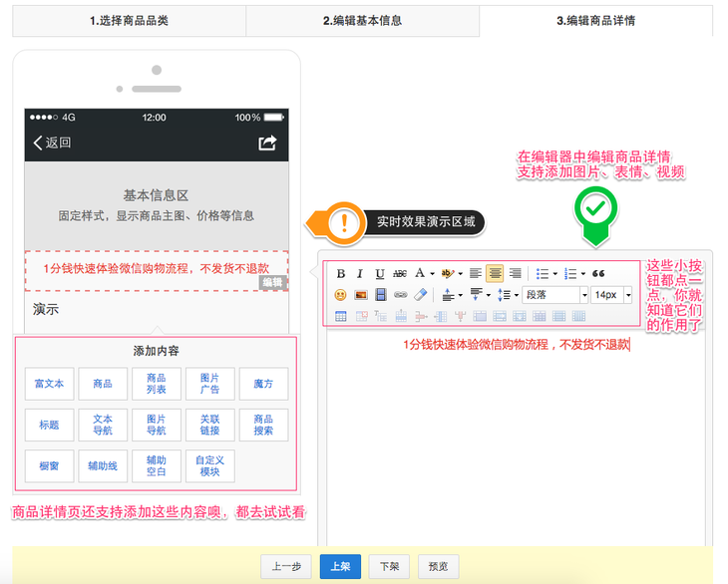Insert table row icon
The width and height of the screenshot is (728, 584).
click(401, 316)
